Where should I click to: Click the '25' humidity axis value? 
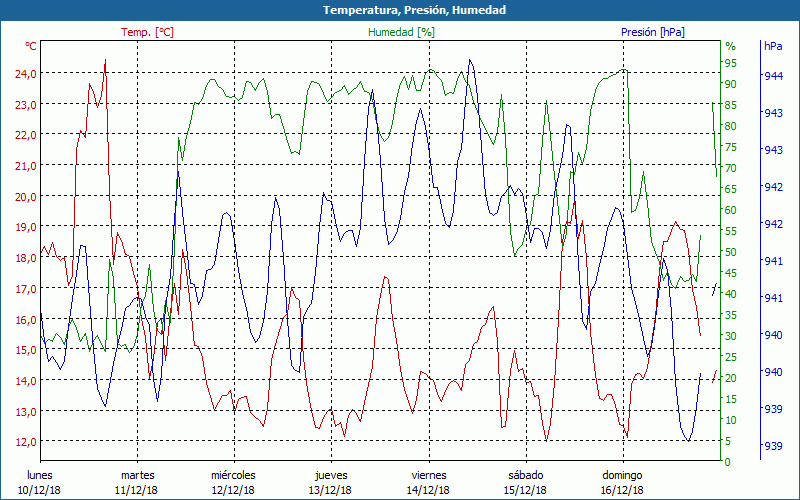tap(731, 357)
